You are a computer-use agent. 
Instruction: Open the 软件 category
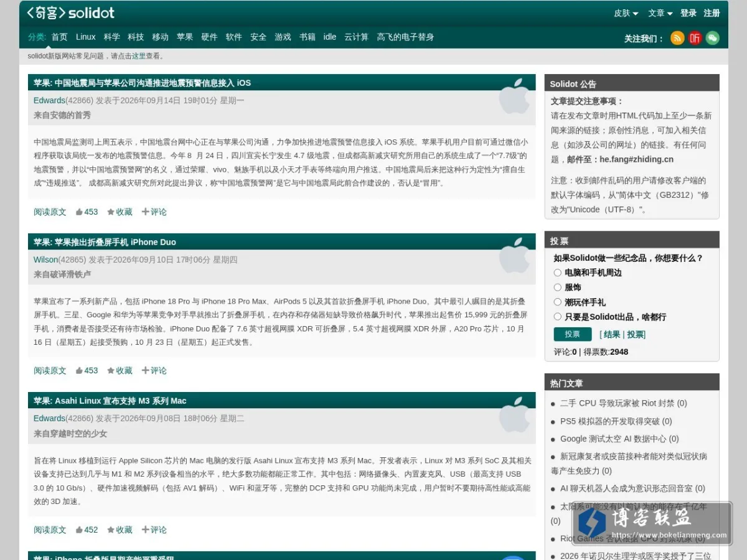pyautogui.click(x=234, y=37)
